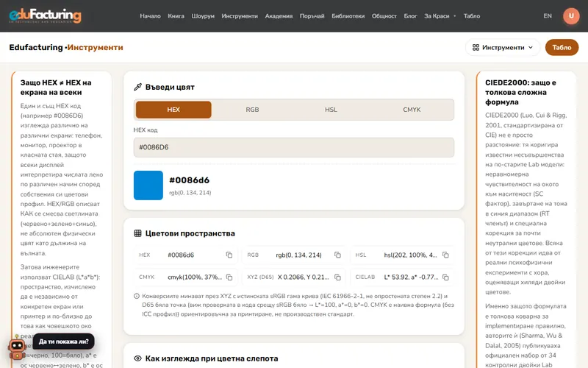Open the Инструменти dropdown in the sub-header
The image size is (588, 368).
coord(503,47)
